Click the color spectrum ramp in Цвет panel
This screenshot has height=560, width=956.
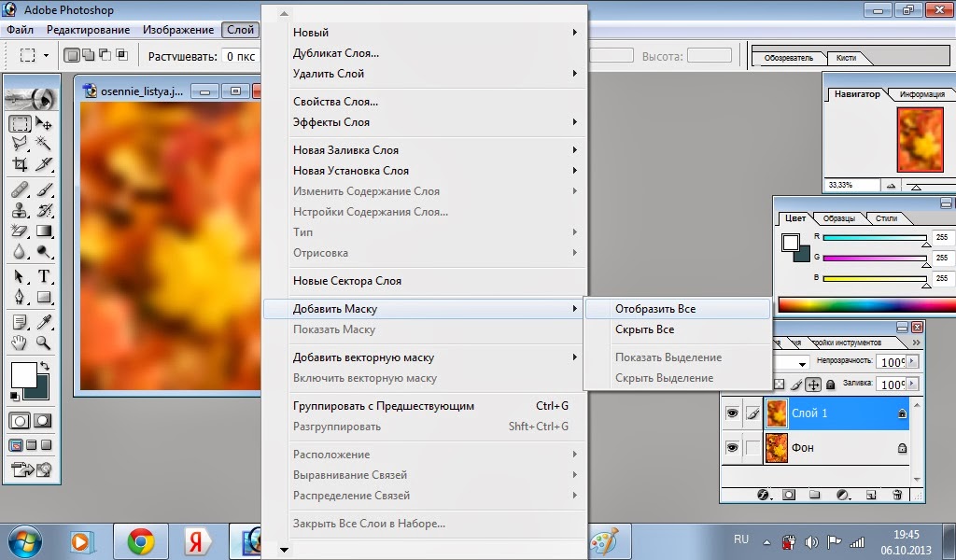point(866,304)
